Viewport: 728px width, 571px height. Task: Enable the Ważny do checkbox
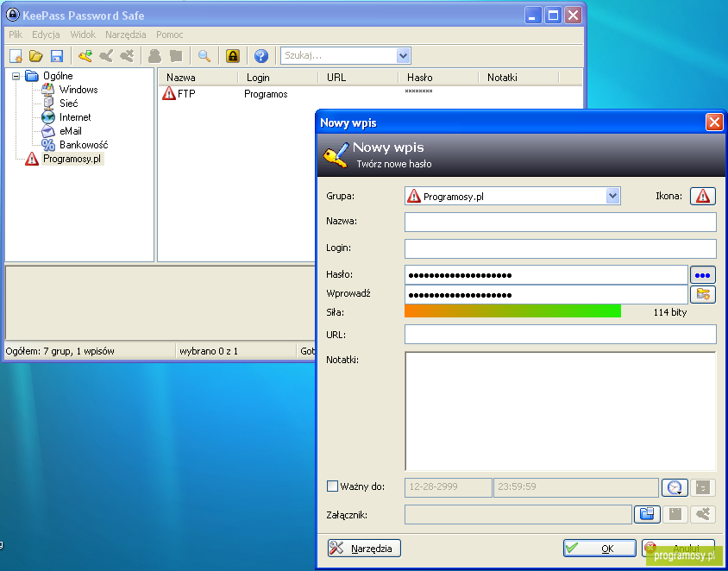pos(332,486)
